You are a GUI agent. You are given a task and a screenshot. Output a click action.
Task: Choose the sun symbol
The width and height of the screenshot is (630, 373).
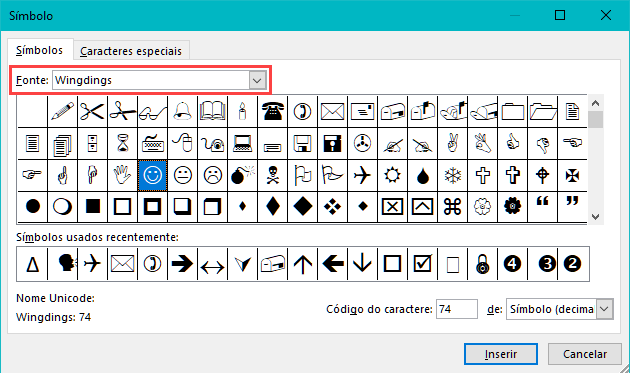[393, 175]
